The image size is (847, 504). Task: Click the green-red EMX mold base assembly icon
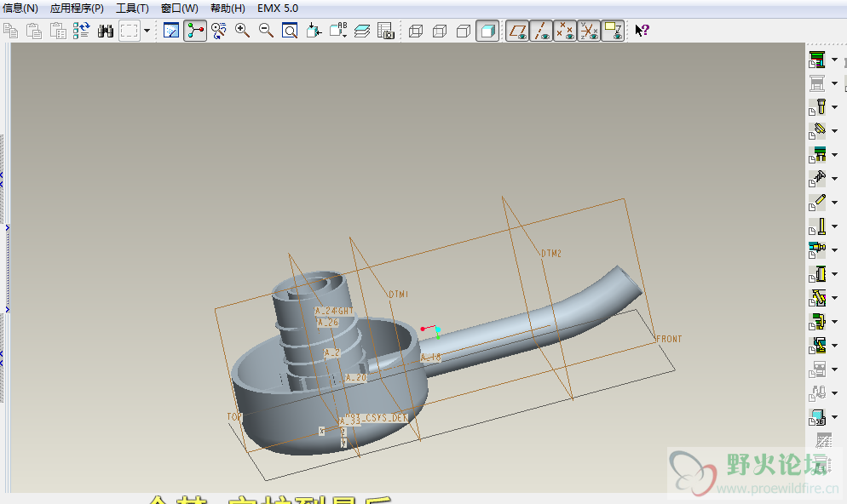coord(817,60)
